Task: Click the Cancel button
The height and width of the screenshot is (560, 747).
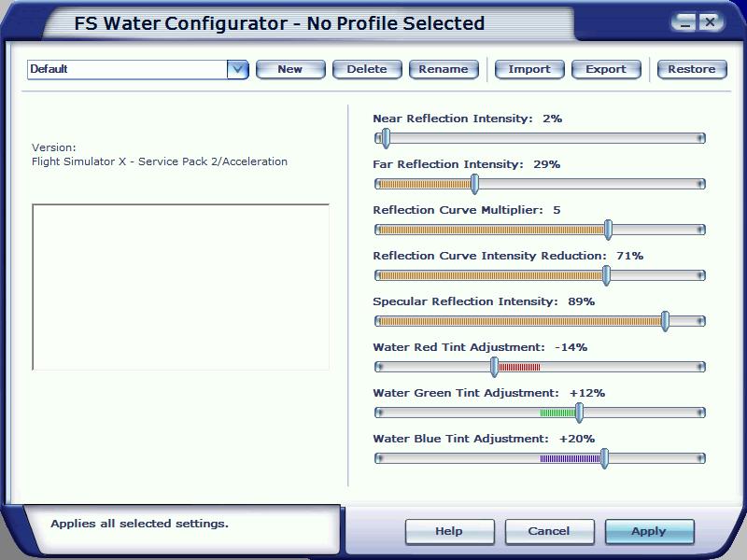Action: click(549, 531)
